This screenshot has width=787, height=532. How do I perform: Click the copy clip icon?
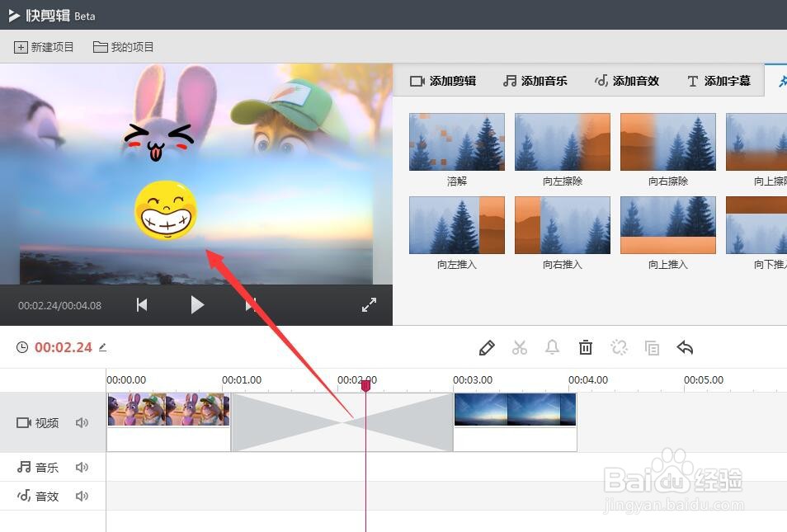[652, 347]
